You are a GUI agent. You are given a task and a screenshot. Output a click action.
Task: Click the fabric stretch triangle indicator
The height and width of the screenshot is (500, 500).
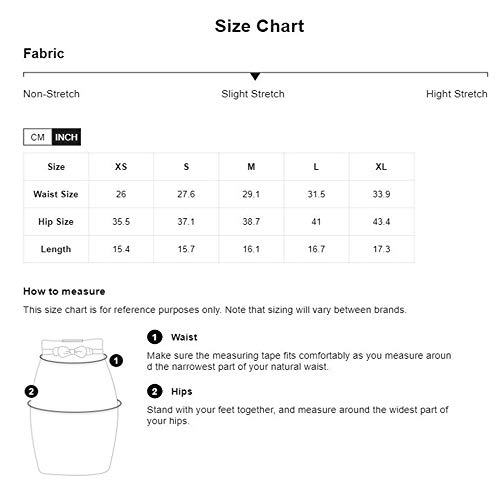tap(255, 76)
